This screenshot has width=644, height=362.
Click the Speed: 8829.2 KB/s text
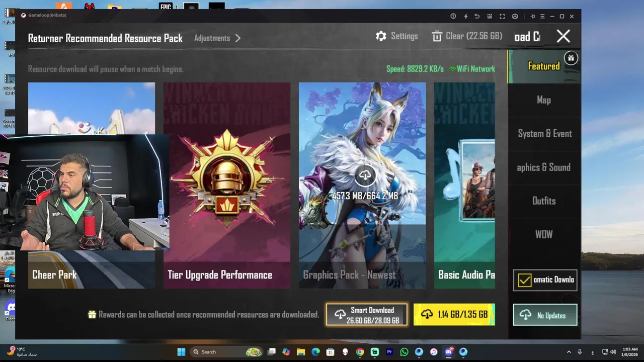415,69
